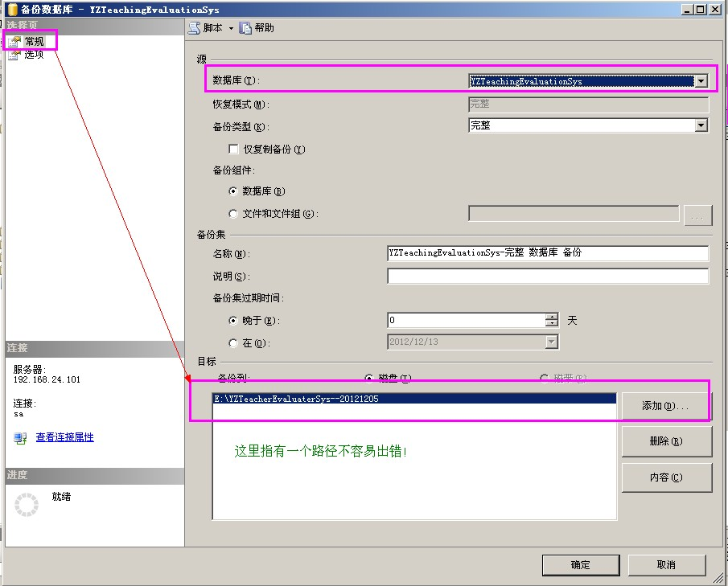Open the 在(O) expiration date dropdown
Image resolution: width=728 pixels, height=586 pixels.
coord(553,341)
